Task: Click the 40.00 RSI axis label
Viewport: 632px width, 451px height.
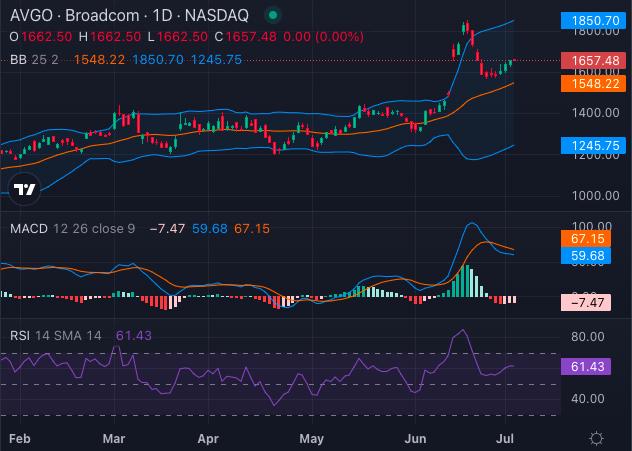Action: (587, 399)
